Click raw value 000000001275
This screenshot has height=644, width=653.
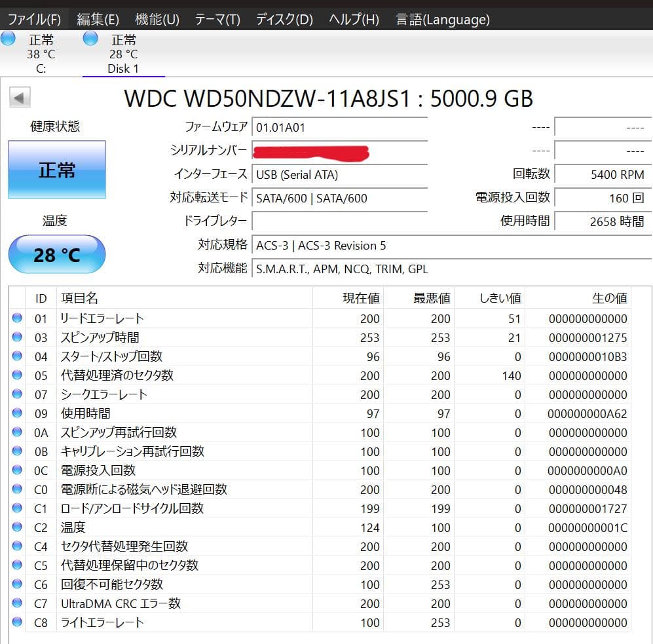pyautogui.click(x=588, y=338)
